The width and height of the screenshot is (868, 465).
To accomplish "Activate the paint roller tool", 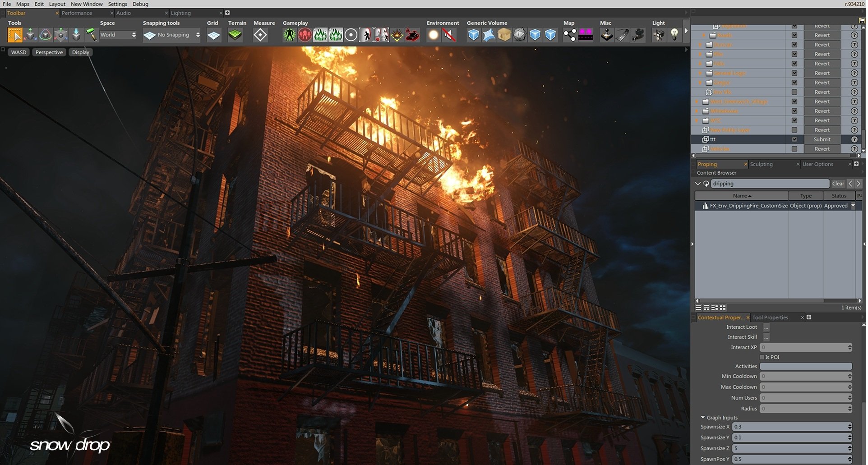I will point(92,35).
